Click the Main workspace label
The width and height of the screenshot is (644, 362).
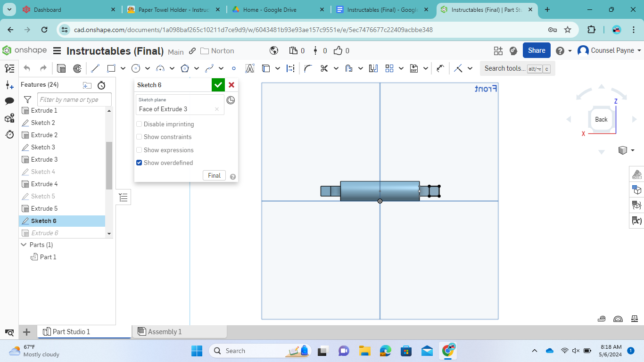coord(176,52)
